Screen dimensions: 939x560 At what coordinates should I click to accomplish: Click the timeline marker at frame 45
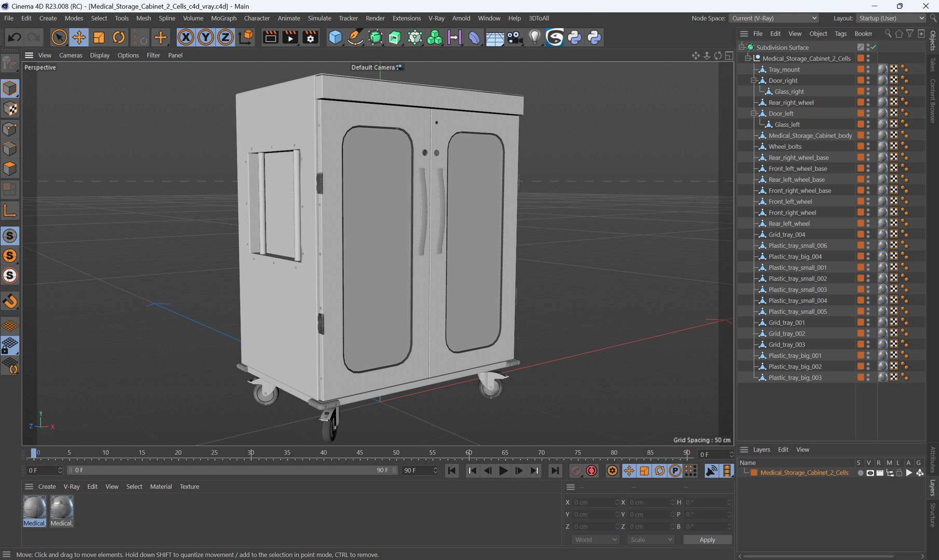tap(360, 453)
